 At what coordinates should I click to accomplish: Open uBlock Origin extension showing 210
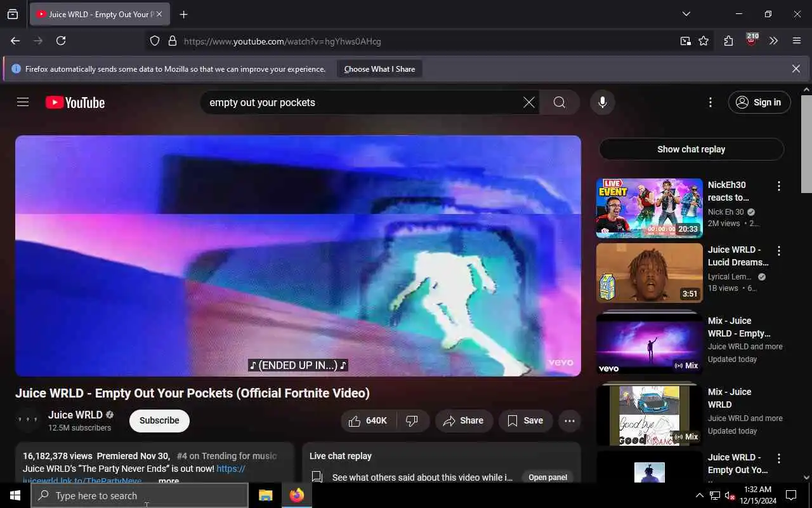point(751,40)
